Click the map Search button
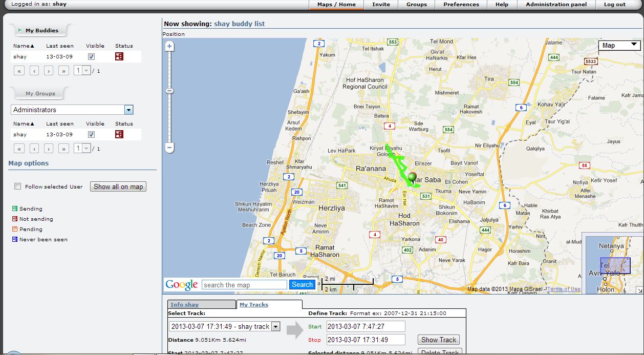Screen dimensions: 644x355 [302, 285]
